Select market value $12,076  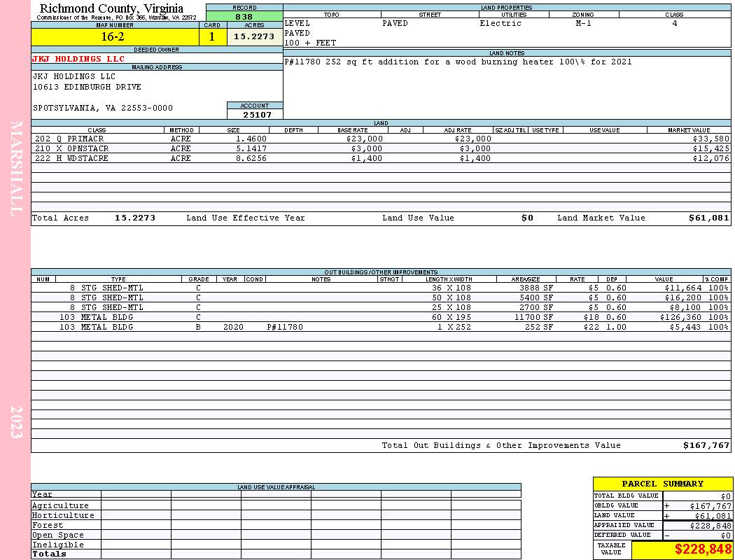pos(711,158)
